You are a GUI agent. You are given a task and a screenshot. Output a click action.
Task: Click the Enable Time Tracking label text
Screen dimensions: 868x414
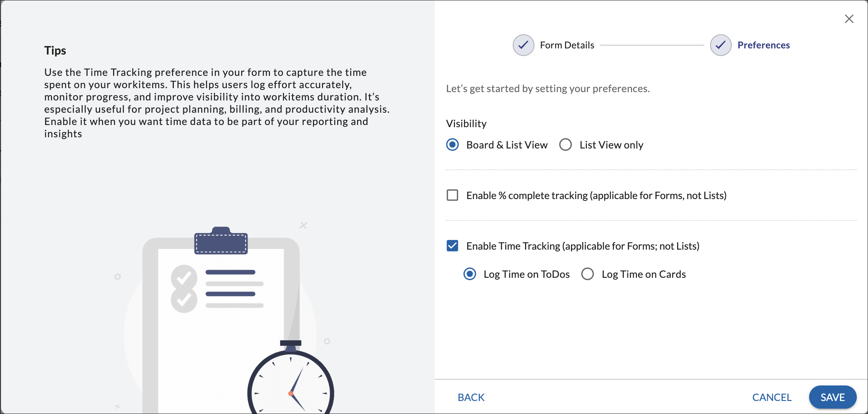(x=583, y=246)
